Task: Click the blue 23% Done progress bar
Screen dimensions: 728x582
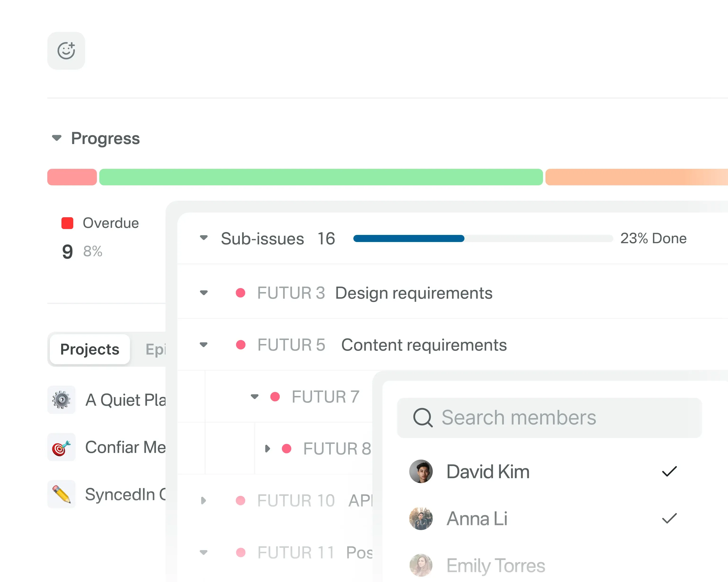Action: coord(409,238)
